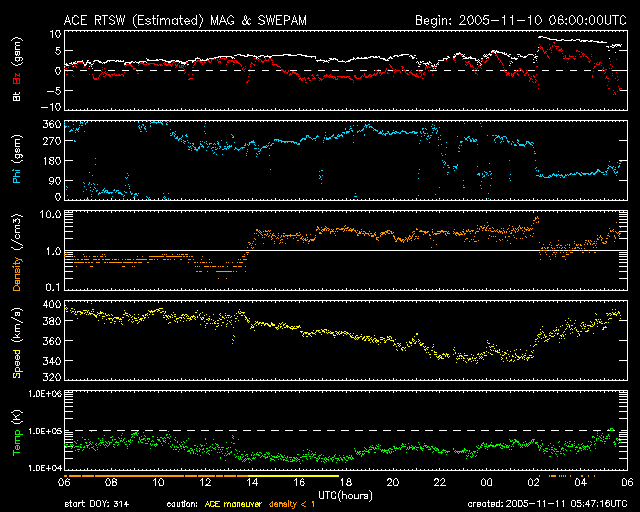Select the 00 hour label on the UTC axis
This screenshot has height=512, width=640.
coord(487,483)
